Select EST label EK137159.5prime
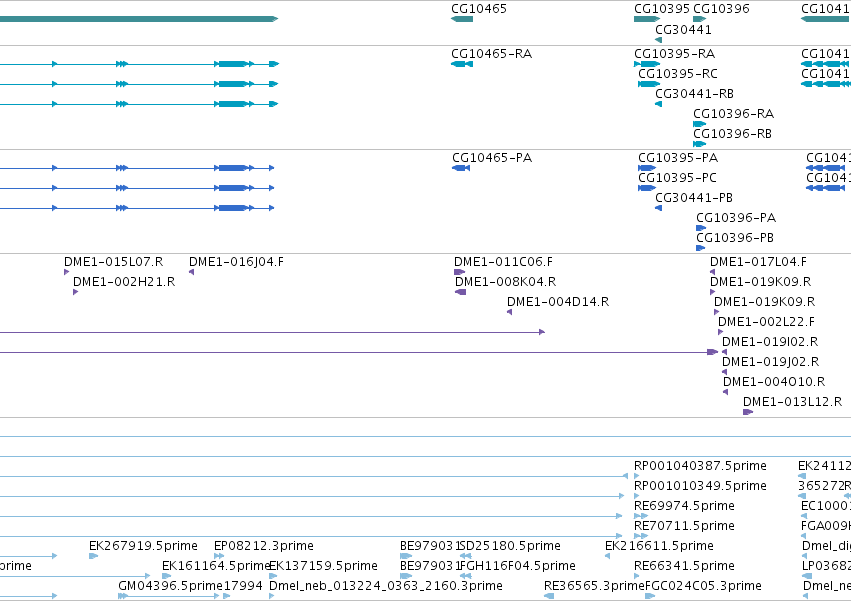The image size is (851, 601). pyautogui.click(x=323, y=566)
